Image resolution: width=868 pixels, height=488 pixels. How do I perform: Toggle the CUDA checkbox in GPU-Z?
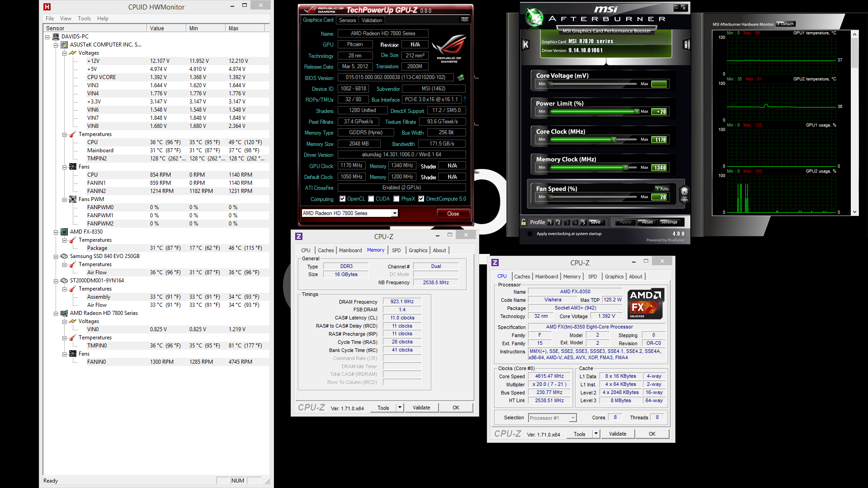371,199
